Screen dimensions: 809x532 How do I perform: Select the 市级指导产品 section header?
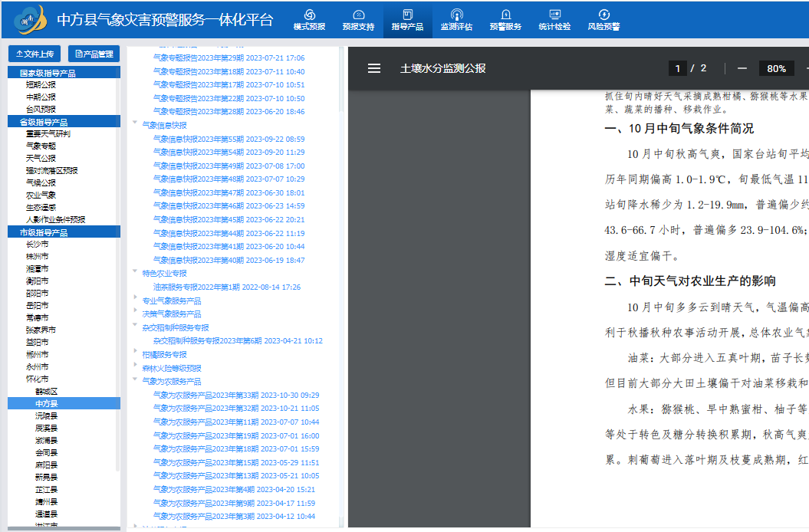click(64, 232)
